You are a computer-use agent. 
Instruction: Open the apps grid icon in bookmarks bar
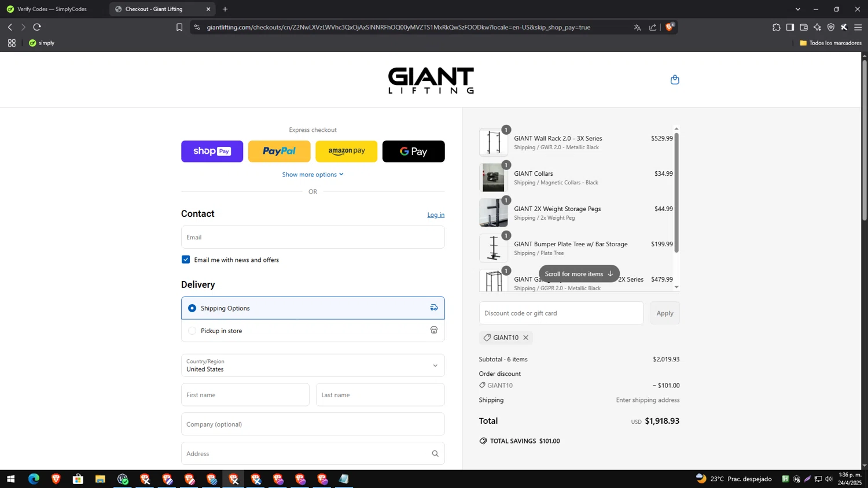12,43
